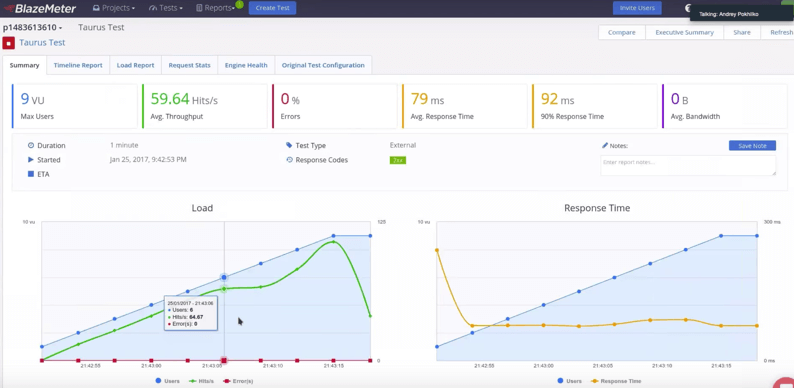
Task: Click the highlighted Hits/s point at 64.67
Action: [224, 289]
